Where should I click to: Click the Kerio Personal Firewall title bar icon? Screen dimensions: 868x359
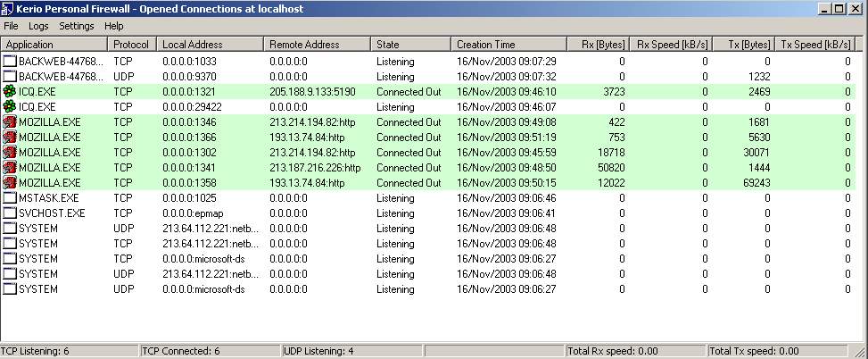tap(8, 9)
